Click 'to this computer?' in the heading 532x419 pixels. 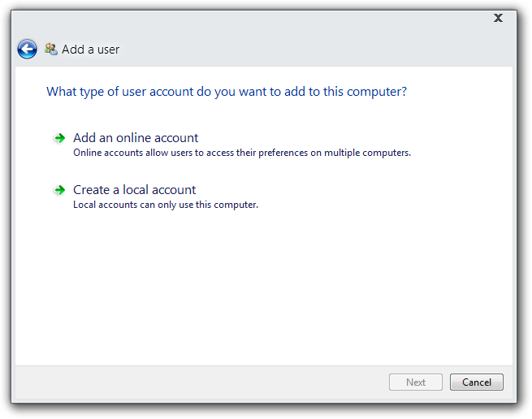(354, 92)
